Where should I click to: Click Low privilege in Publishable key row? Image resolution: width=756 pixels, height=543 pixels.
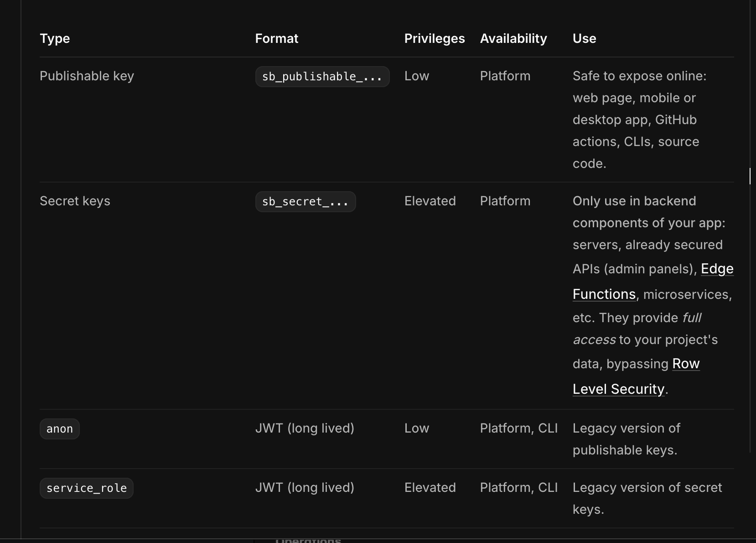pyautogui.click(x=417, y=76)
